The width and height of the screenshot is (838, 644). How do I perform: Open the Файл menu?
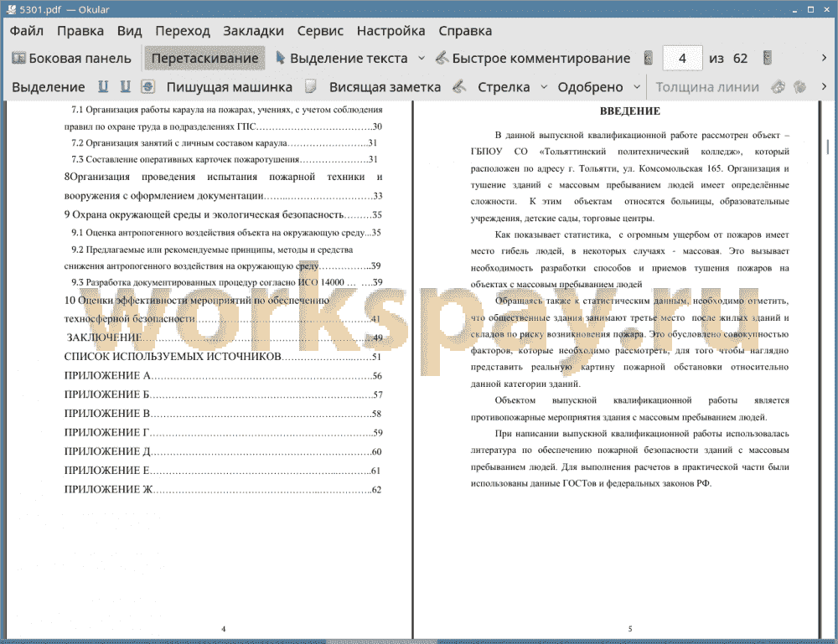27,31
